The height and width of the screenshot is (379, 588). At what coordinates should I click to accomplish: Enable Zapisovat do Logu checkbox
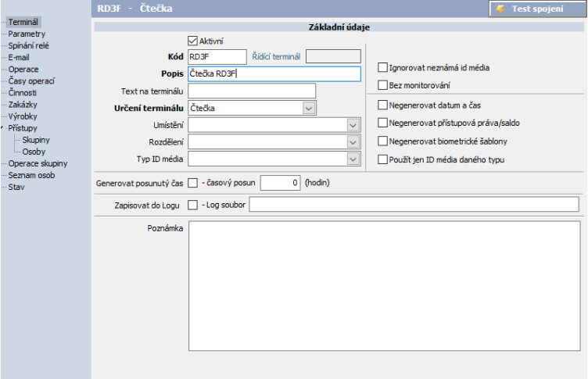coord(193,205)
